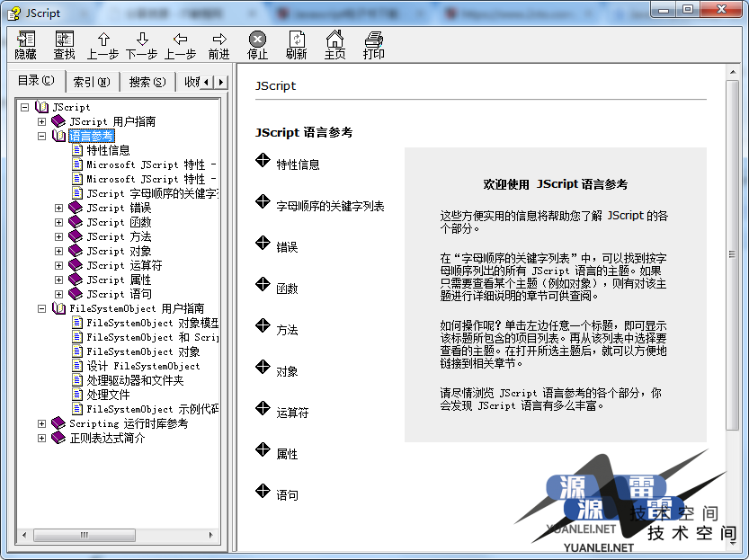Switch to the 索引 (N) tab
749x560 pixels.
(x=92, y=82)
